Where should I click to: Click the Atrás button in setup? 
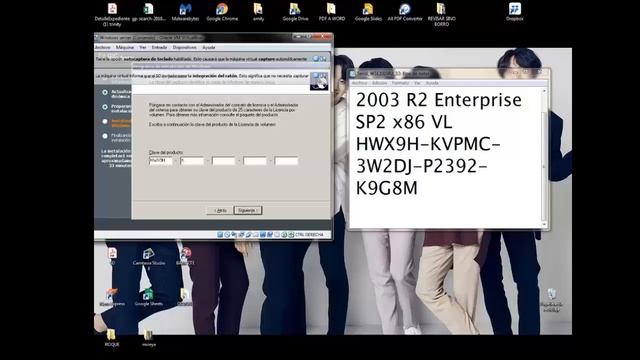(x=220, y=210)
